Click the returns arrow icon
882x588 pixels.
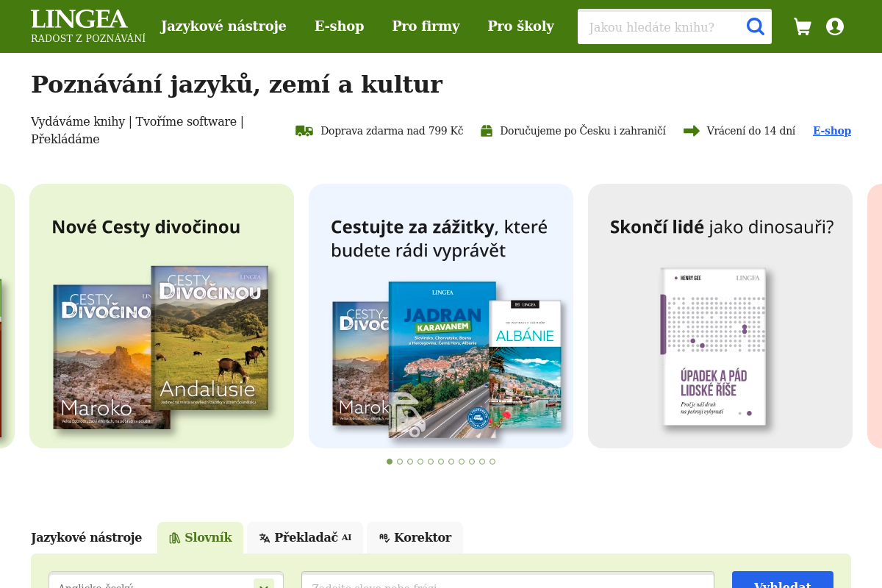click(692, 131)
